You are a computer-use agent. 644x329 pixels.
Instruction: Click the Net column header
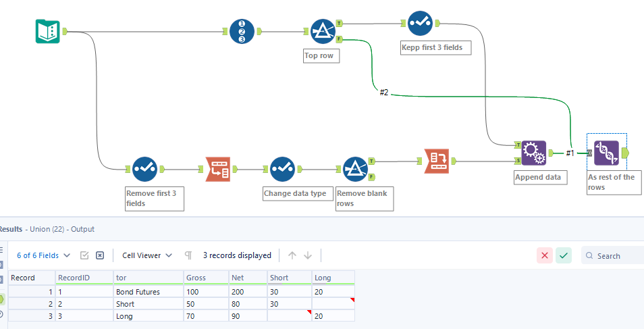[248, 278]
